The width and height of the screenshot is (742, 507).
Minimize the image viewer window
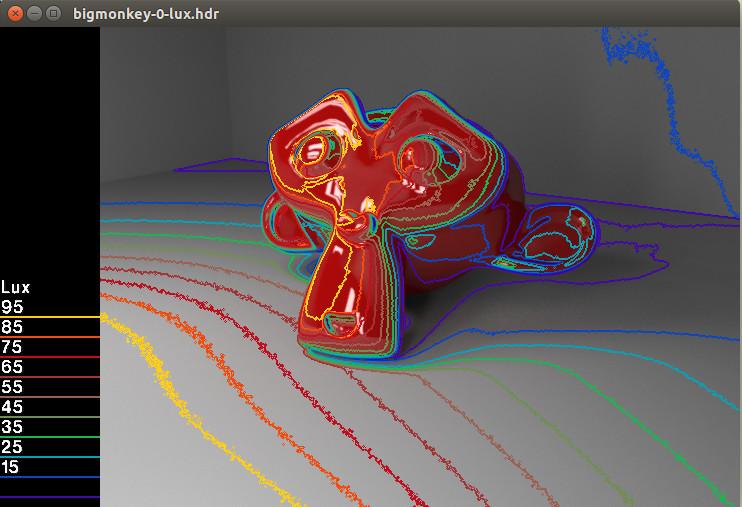pos(33,13)
